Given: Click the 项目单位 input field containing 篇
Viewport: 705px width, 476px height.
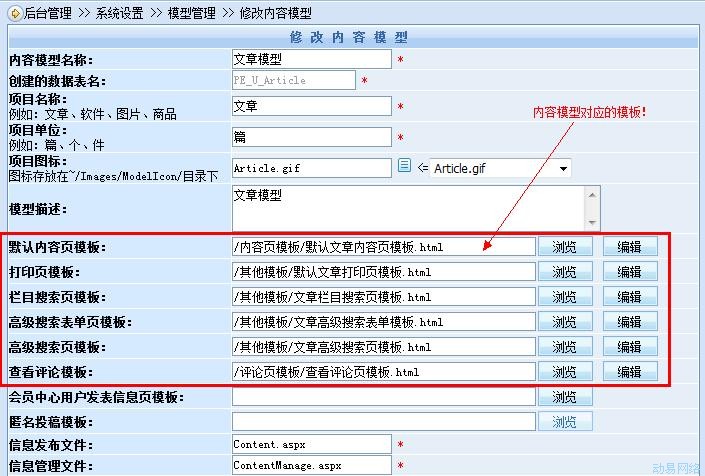Looking at the screenshot, I should tap(311, 136).
